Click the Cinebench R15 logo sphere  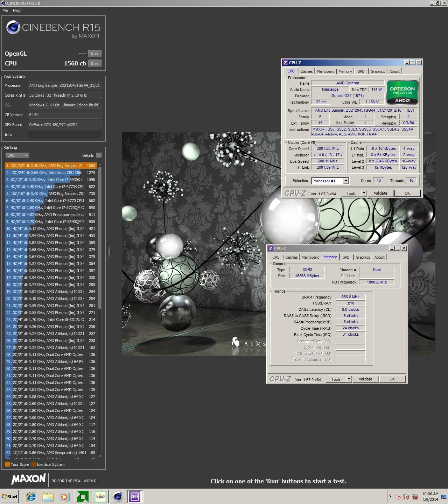click(x=13, y=27)
